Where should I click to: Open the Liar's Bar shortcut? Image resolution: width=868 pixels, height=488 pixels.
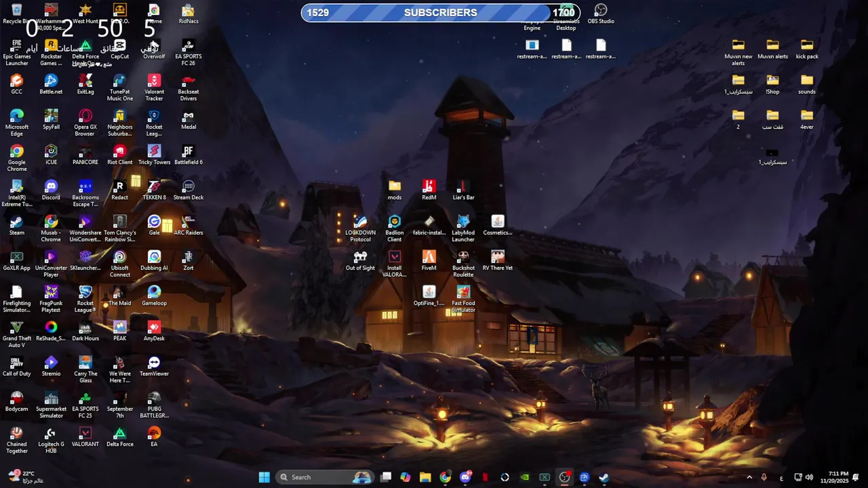[x=463, y=190]
